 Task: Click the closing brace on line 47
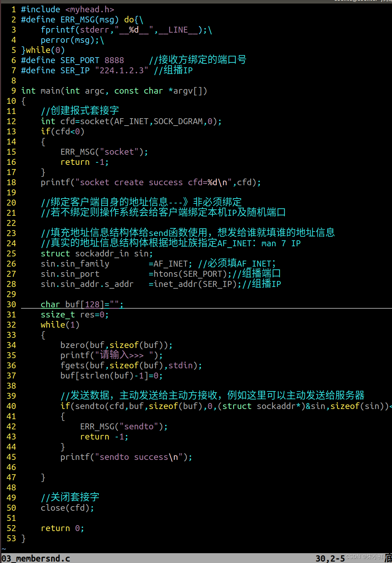click(x=43, y=477)
